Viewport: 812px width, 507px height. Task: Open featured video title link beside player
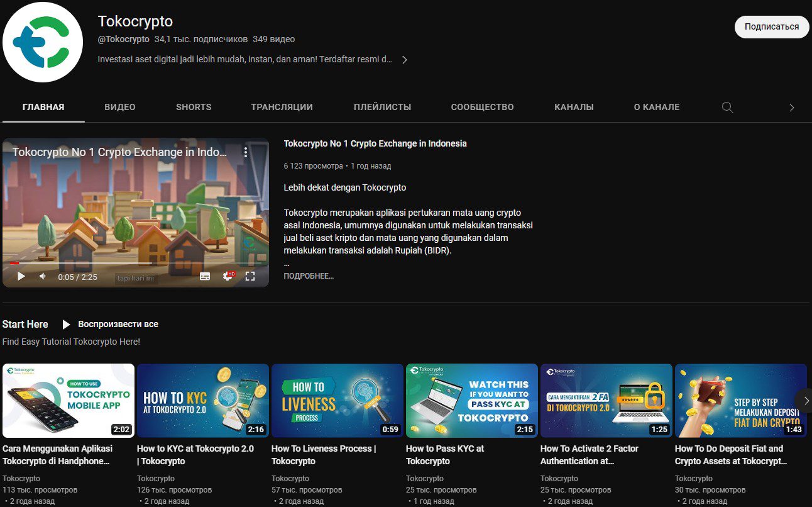(x=375, y=143)
